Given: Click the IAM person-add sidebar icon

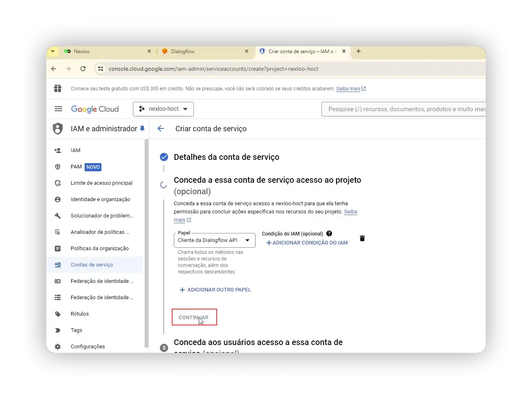Looking at the screenshot, I should click(58, 150).
